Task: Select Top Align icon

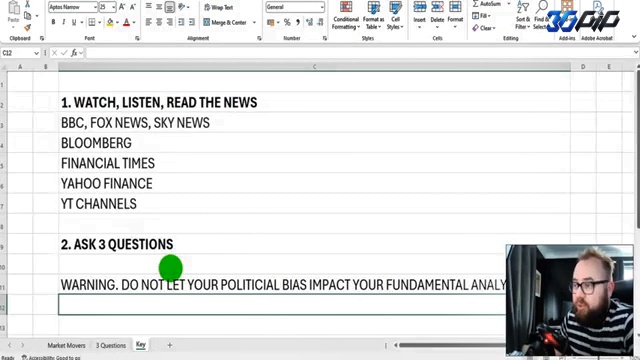Action: point(149,7)
